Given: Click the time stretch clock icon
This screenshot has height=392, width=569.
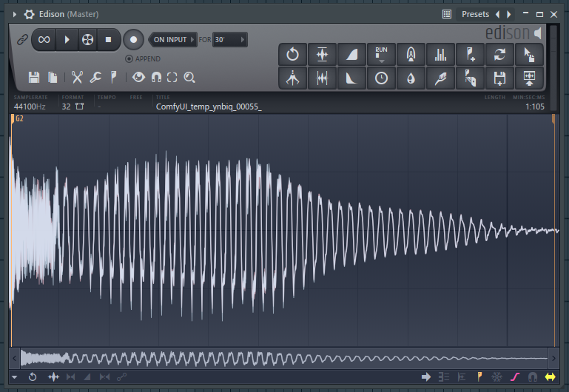Looking at the screenshot, I should click(x=381, y=78).
